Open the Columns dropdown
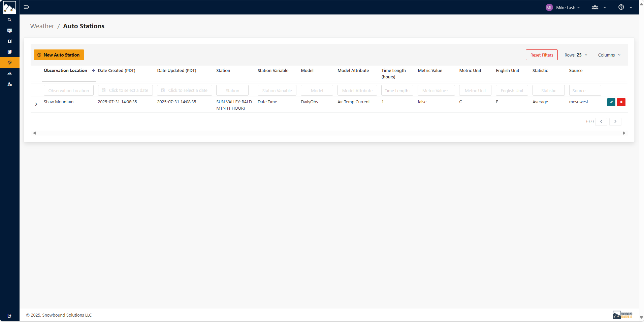The width and height of the screenshot is (644, 322). (x=609, y=55)
